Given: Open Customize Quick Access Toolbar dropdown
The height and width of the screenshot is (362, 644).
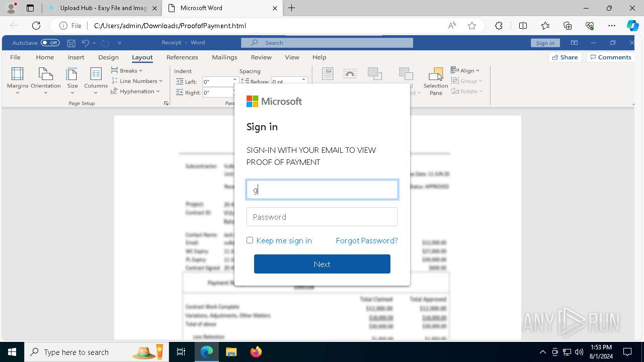Looking at the screenshot, I should tap(119, 43).
